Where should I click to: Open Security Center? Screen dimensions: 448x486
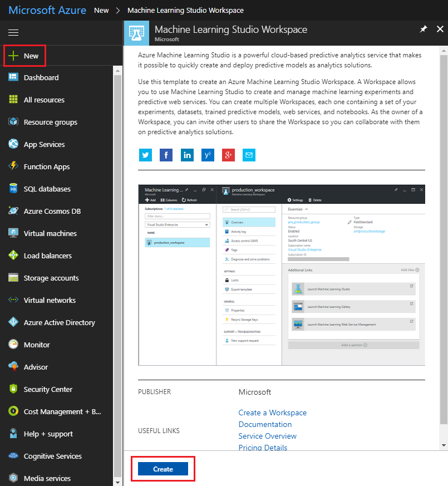[x=48, y=389]
